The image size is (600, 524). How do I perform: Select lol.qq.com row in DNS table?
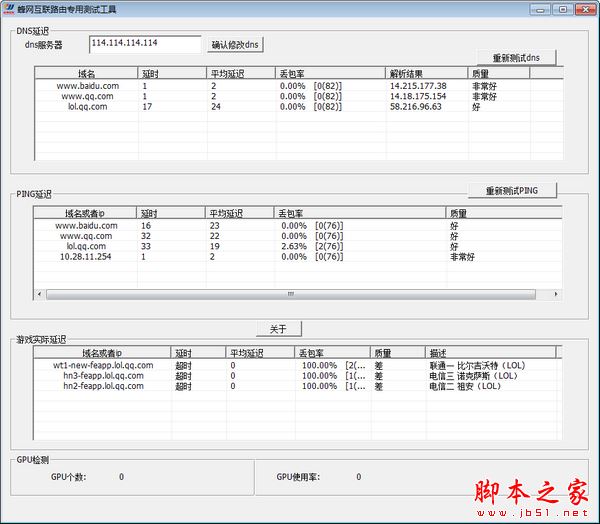(x=298, y=106)
